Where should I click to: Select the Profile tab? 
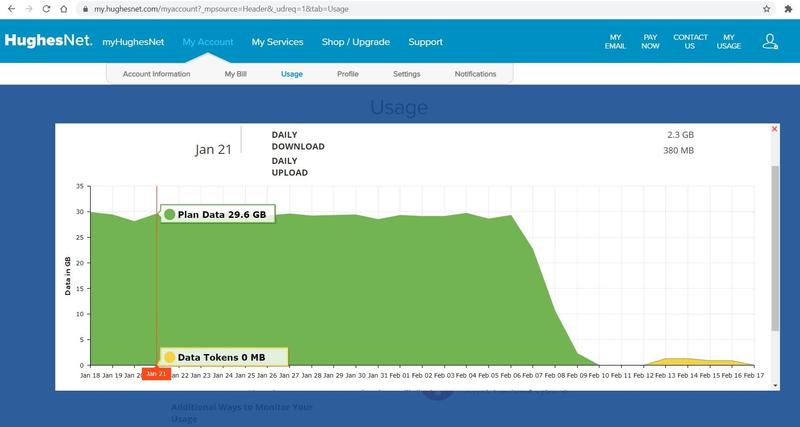click(347, 74)
